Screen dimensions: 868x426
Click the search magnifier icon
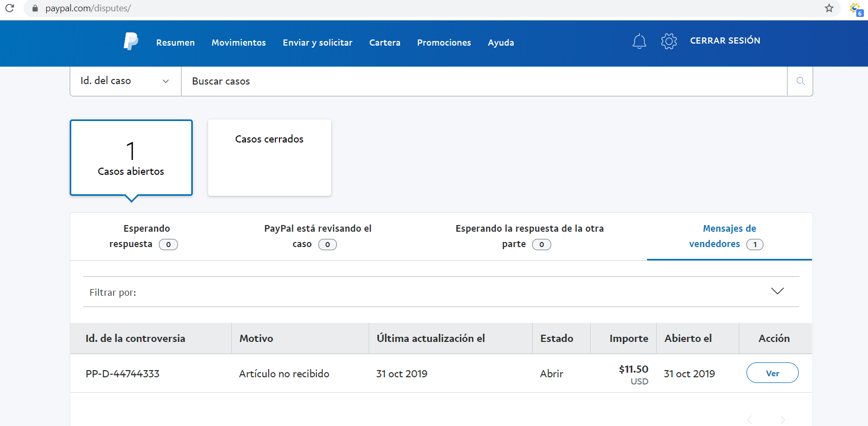(x=800, y=81)
